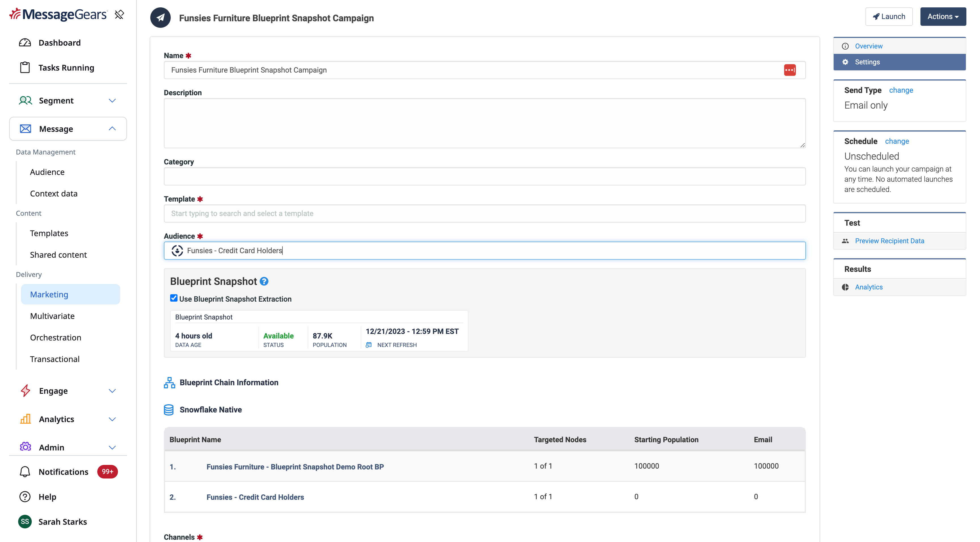Image resolution: width=980 pixels, height=542 pixels.
Task: Uncheck Use Blueprint Snapshot Extraction
Action: pos(174,298)
